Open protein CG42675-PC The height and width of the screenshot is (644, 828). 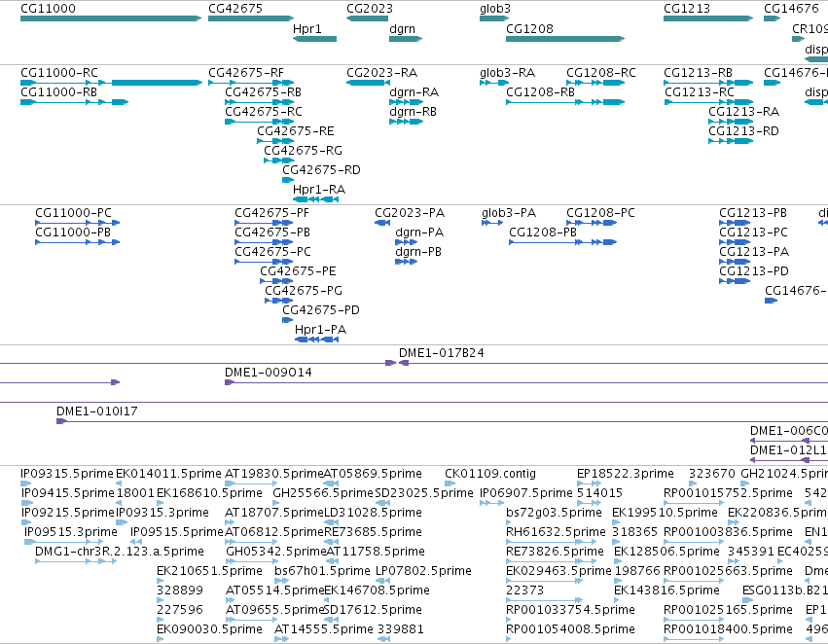(x=273, y=252)
